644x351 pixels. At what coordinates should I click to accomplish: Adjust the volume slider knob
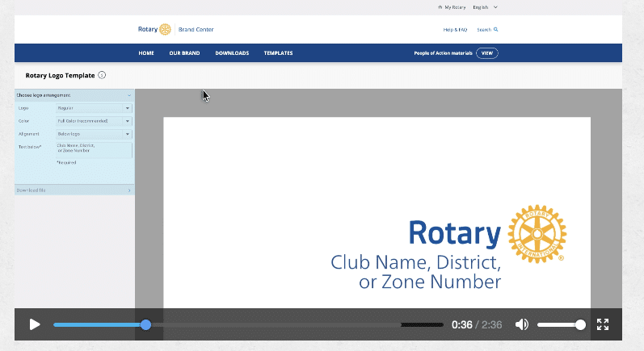click(x=580, y=324)
